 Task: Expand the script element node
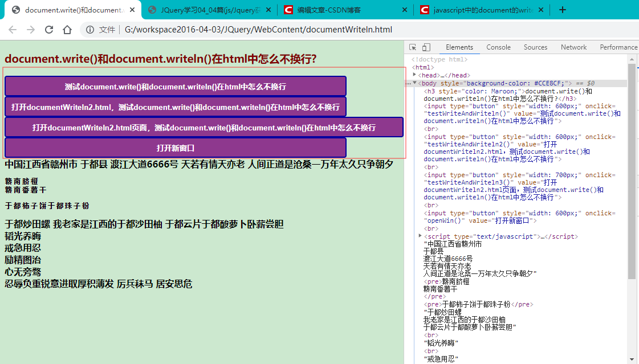click(420, 236)
